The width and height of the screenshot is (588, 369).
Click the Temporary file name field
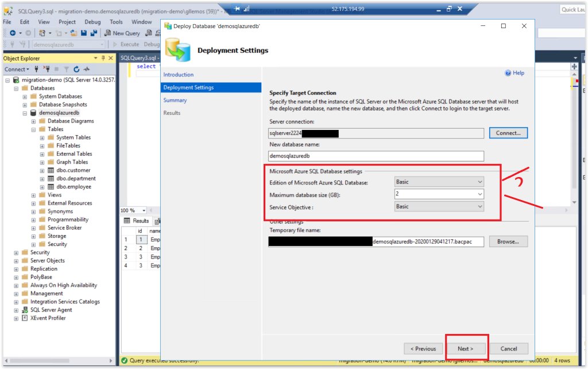(x=376, y=242)
